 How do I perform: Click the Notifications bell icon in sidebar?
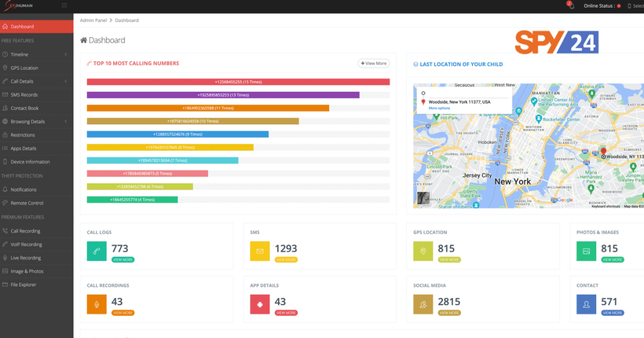[5, 190]
